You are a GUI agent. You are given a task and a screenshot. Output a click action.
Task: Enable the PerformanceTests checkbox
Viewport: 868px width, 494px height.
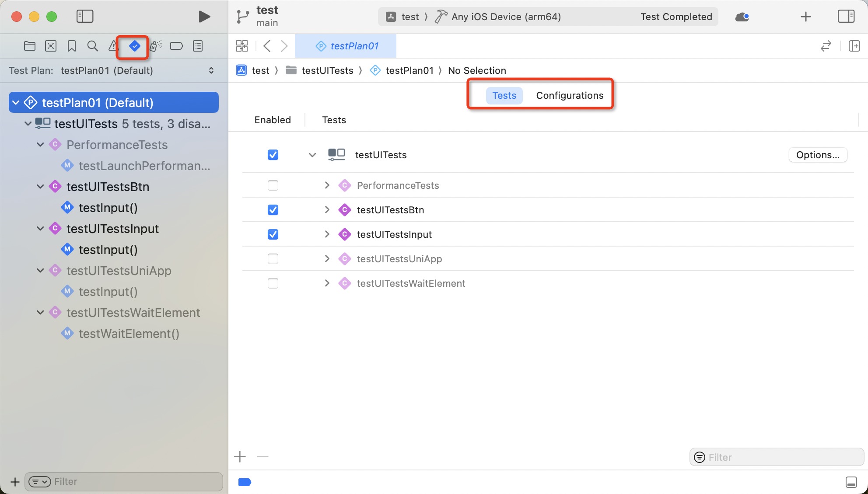tap(273, 185)
